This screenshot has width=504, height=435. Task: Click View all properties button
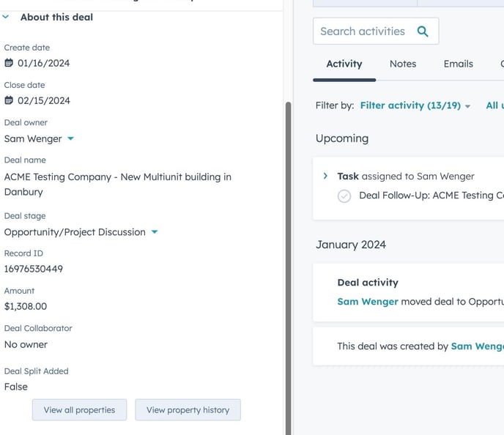pos(79,410)
